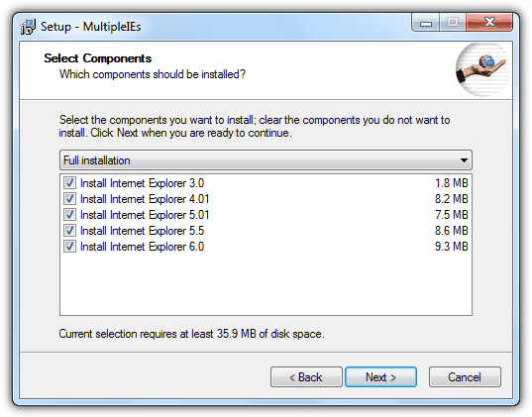Viewport: 532px width, 417px height.
Task: Toggle Install Internet Explorer 4.01 checkbox
Action: point(70,199)
